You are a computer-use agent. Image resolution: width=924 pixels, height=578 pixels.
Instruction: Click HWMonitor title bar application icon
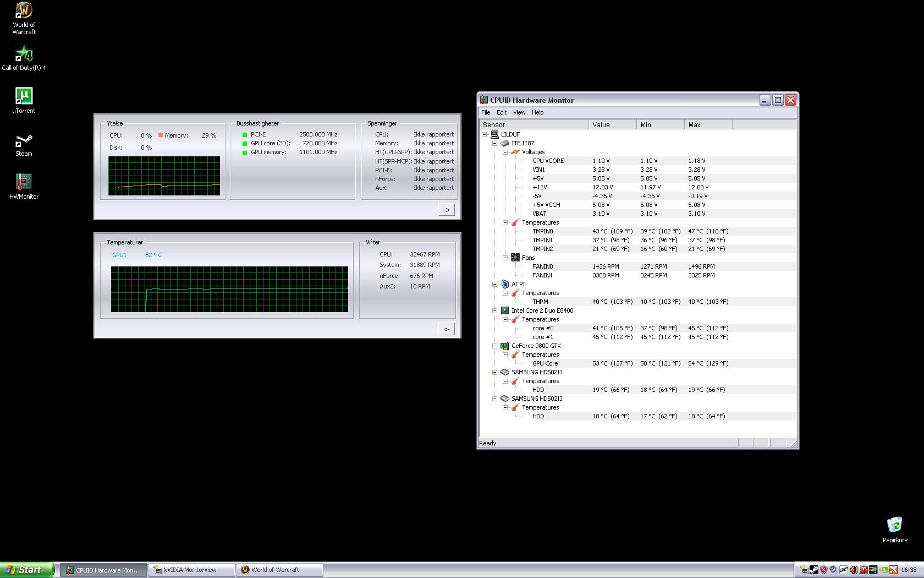coord(484,100)
